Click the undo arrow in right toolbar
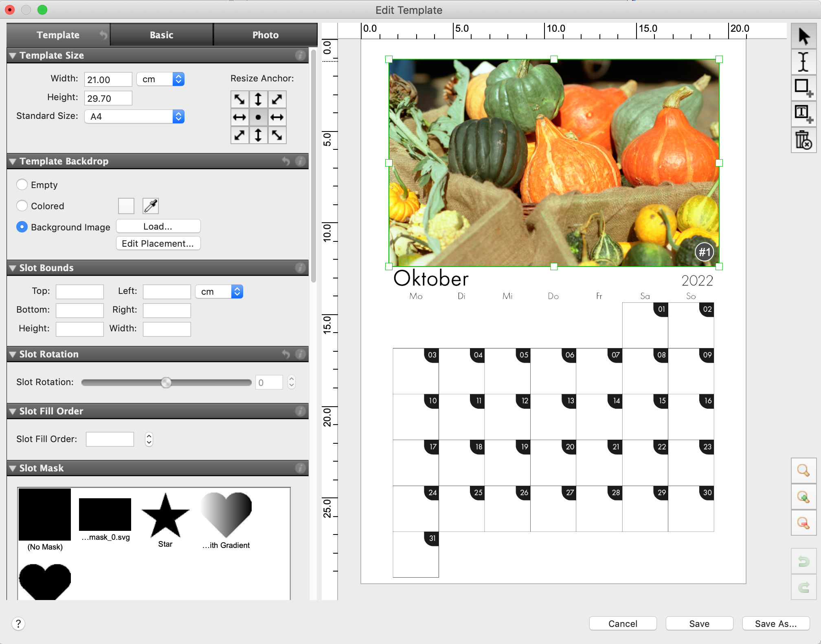The width and height of the screenshot is (821, 644). pos(803,561)
